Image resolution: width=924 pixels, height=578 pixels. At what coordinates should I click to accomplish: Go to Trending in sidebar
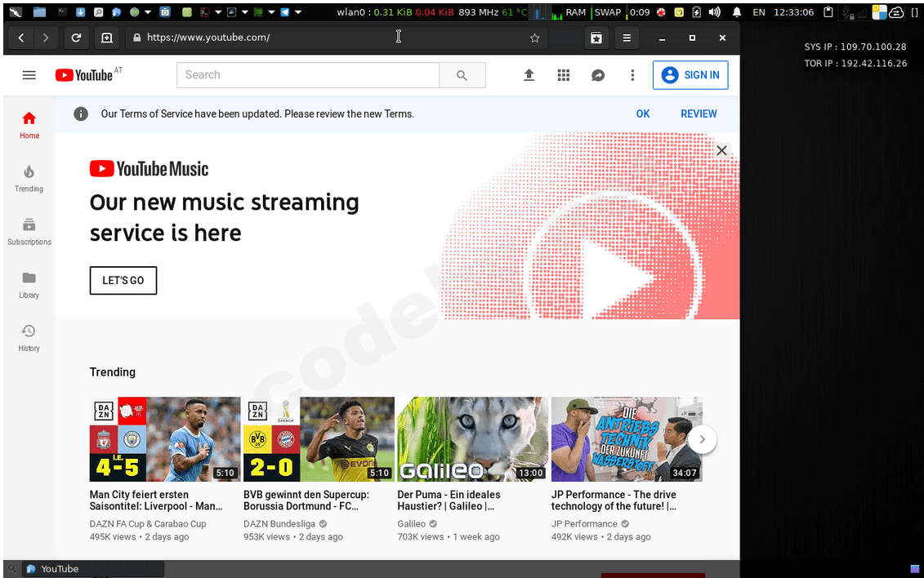coord(29,177)
